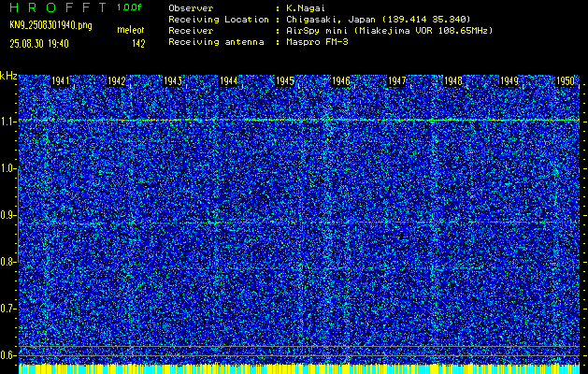The image size is (588, 374).
Task: Click the version number 1.0.0f
Action: pyautogui.click(x=129, y=7)
